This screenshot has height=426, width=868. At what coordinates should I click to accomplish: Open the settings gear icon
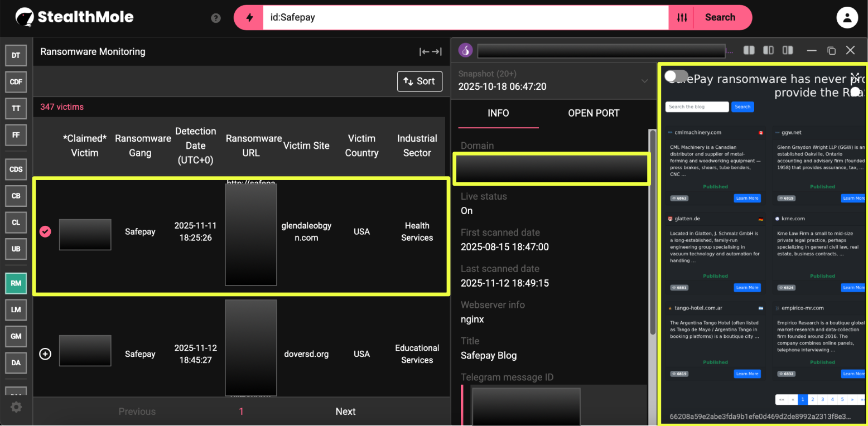coord(16,407)
